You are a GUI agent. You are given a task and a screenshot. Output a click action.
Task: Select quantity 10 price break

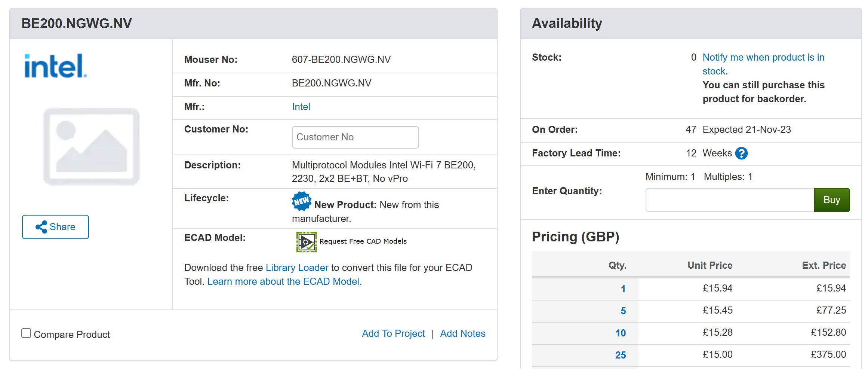620,333
